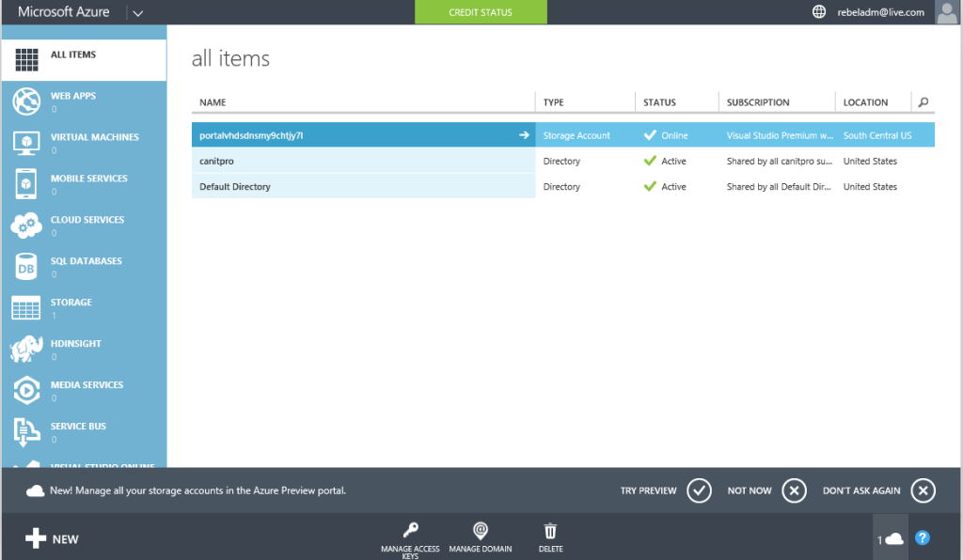Click the Manage Access Keys button

click(x=410, y=537)
